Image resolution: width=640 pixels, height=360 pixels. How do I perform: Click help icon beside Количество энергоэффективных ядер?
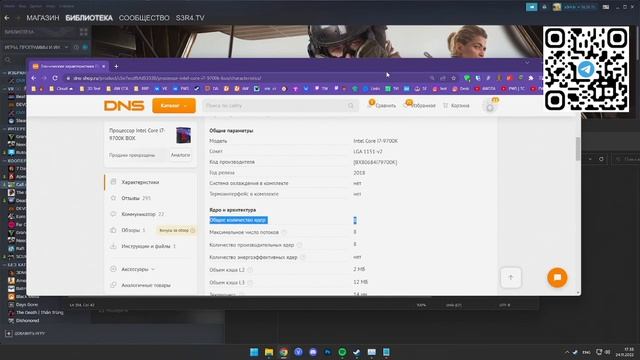(303, 257)
